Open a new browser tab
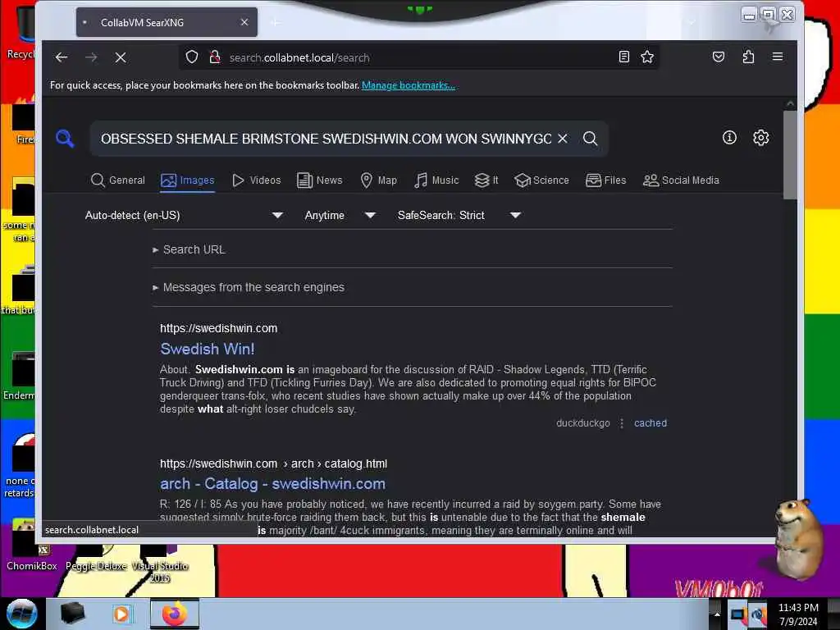The width and height of the screenshot is (840, 630). pyautogui.click(x=276, y=22)
